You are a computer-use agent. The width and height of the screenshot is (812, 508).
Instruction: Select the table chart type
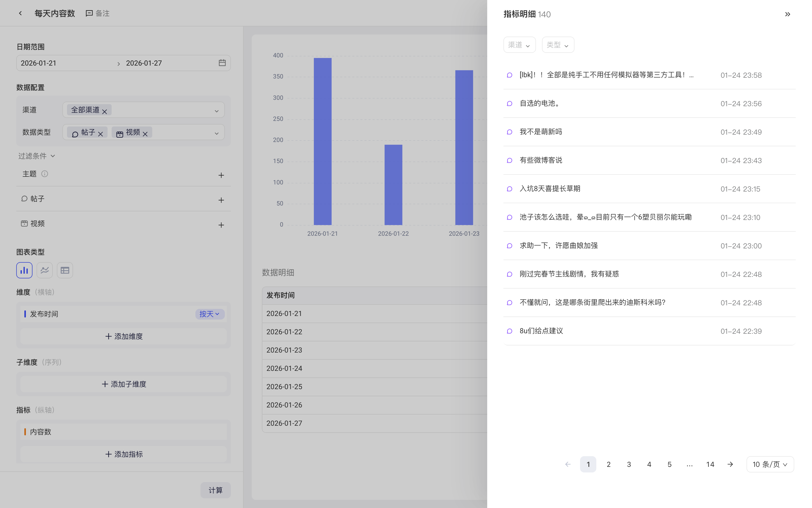click(x=65, y=270)
